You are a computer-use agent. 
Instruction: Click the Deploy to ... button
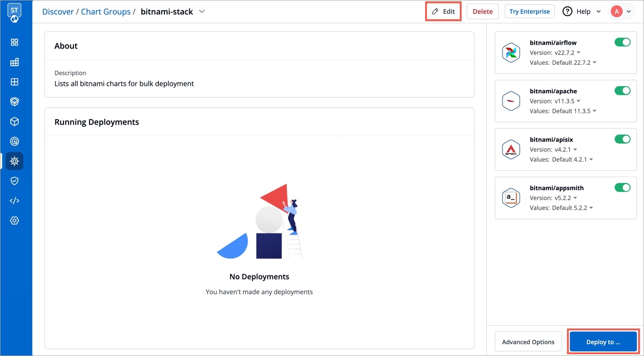(603, 342)
